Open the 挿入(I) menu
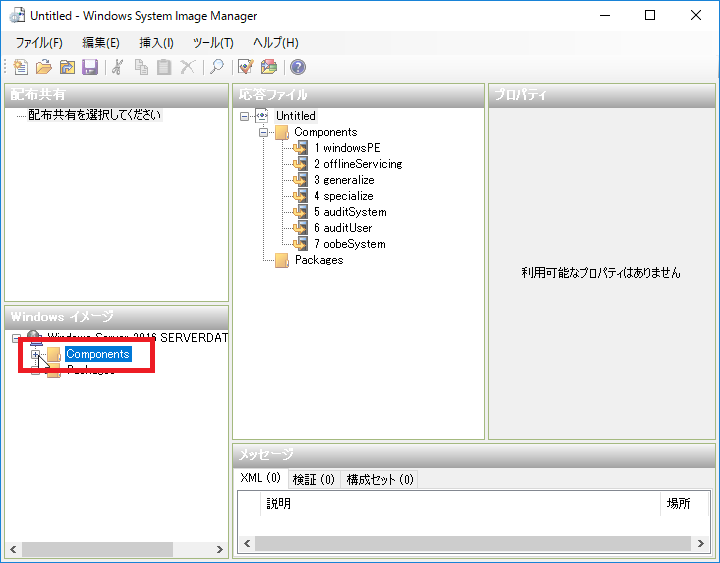720x563 pixels. tap(157, 43)
